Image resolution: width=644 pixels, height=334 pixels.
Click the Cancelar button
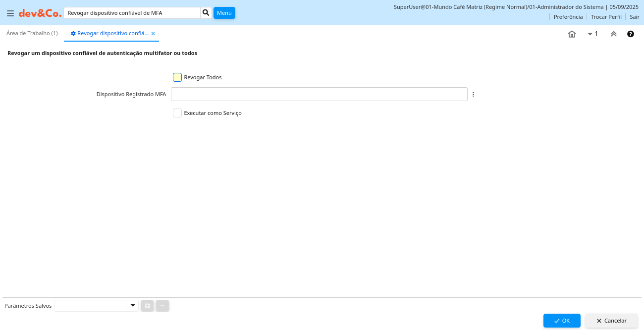tap(611, 321)
